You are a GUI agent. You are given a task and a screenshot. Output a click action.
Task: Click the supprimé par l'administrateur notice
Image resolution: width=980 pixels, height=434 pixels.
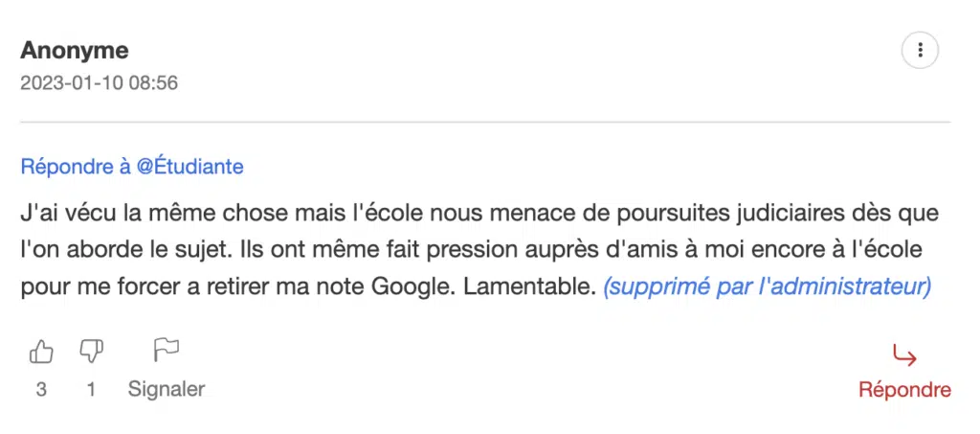(767, 287)
